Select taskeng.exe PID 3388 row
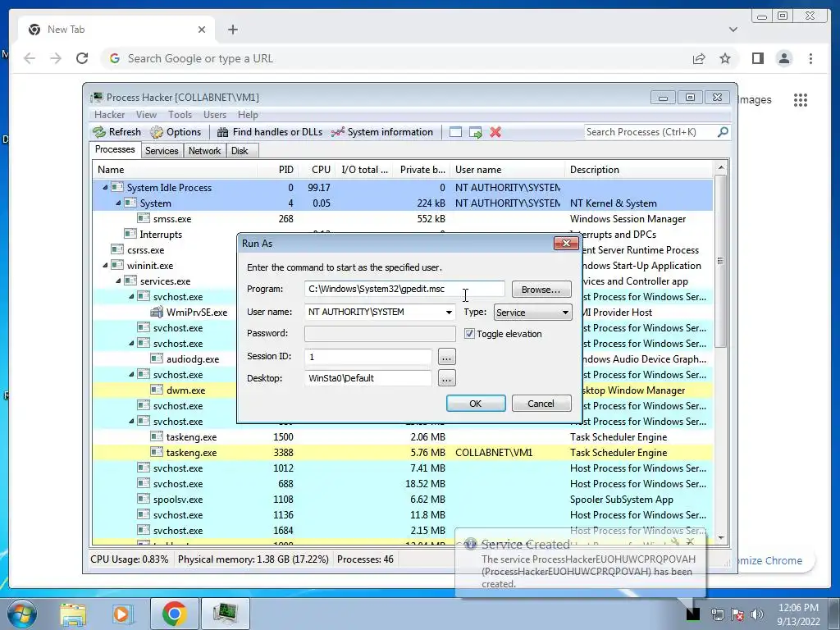The width and height of the screenshot is (840, 630). click(403, 453)
